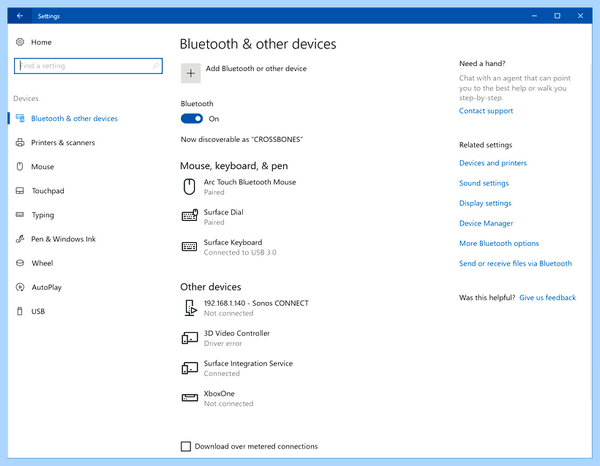This screenshot has height=466, width=600.
Task: Click 'Now discoverable as CROSSBONES' text
Action: 241,140
